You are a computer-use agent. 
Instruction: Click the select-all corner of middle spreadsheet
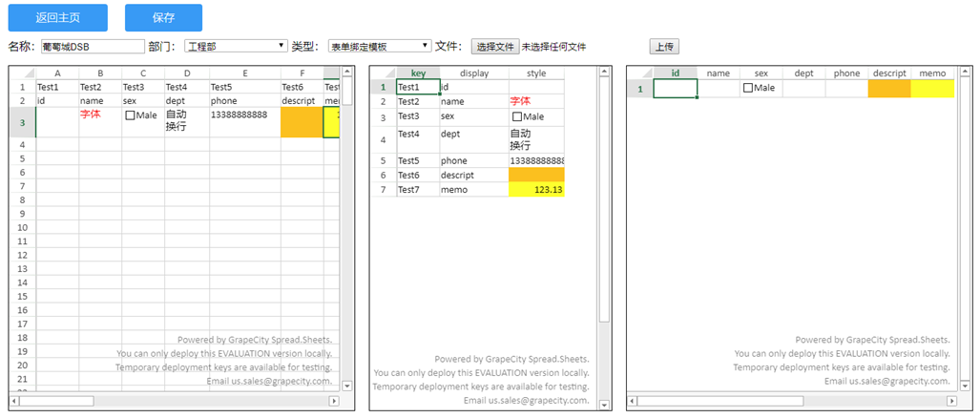point(384,73)
